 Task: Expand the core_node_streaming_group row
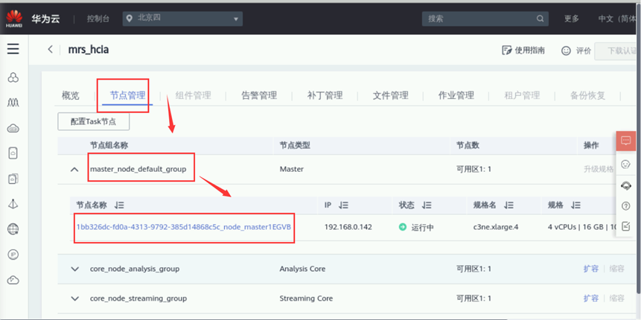(74, 298)
